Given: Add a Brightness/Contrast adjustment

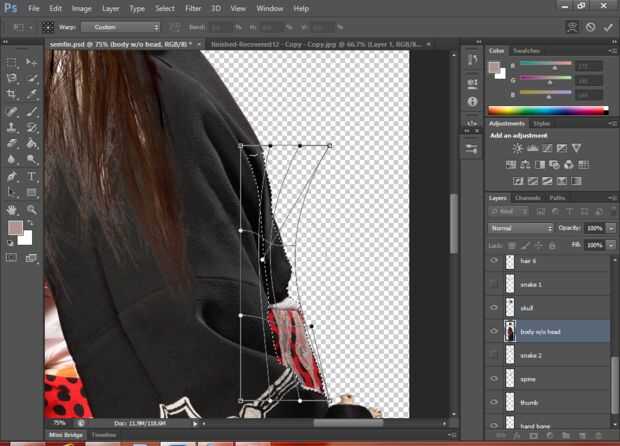Looking at the screenshot, I should [x=517, y=148].
